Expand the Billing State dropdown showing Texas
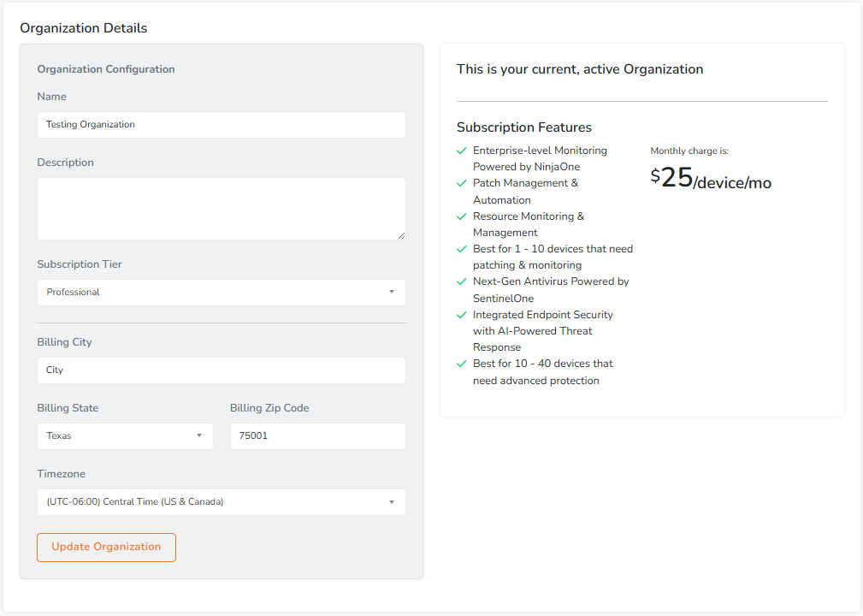Screen dimensions: 863x616 tap(125, 436)
